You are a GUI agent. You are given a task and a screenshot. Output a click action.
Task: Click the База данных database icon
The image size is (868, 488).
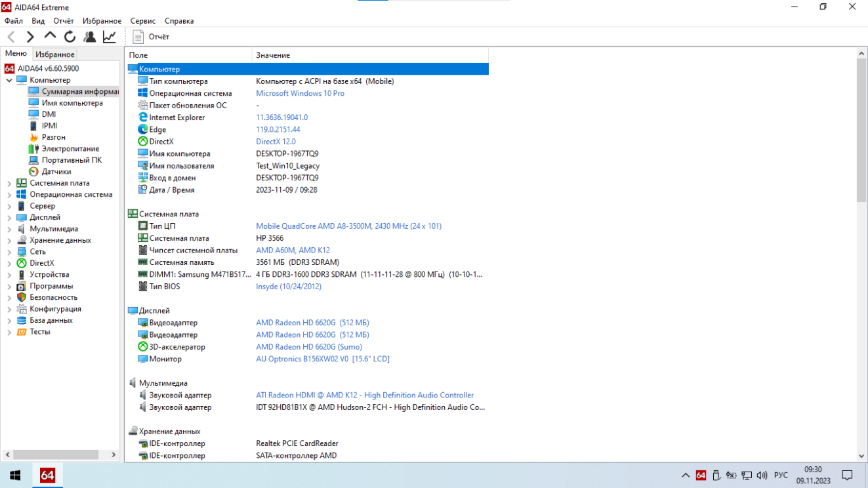(22, 321)
